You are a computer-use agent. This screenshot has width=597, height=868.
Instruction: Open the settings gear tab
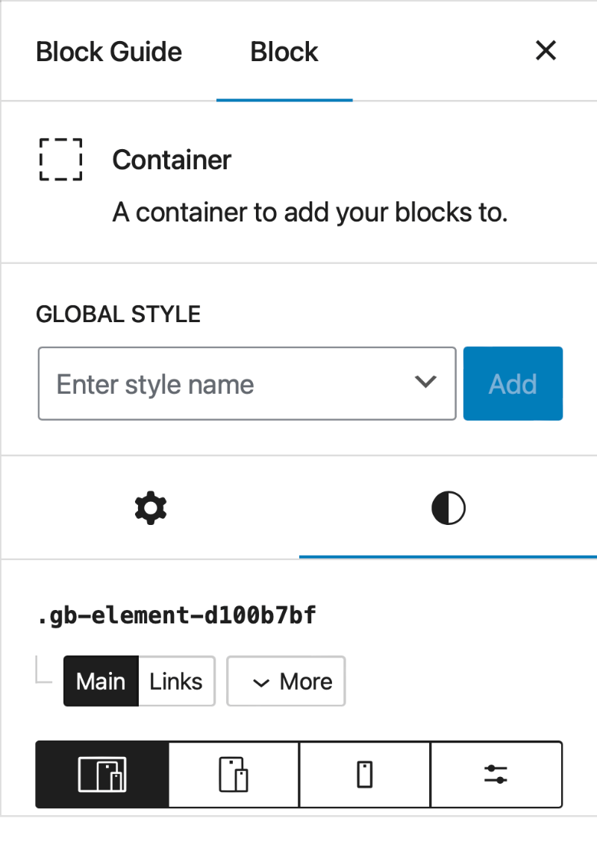point(150,509)
